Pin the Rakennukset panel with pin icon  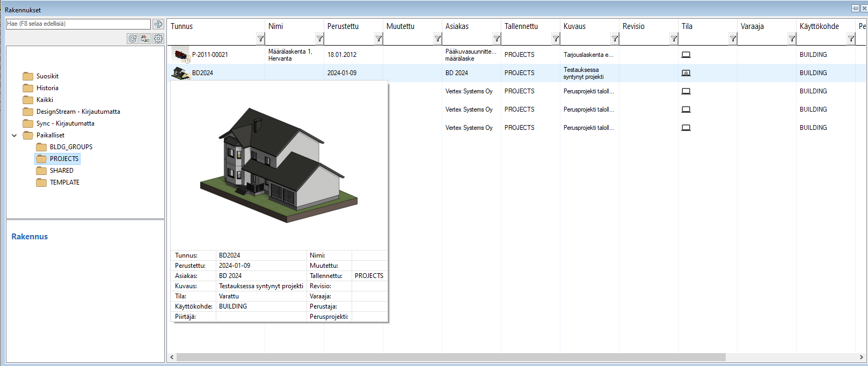[855, 9]
